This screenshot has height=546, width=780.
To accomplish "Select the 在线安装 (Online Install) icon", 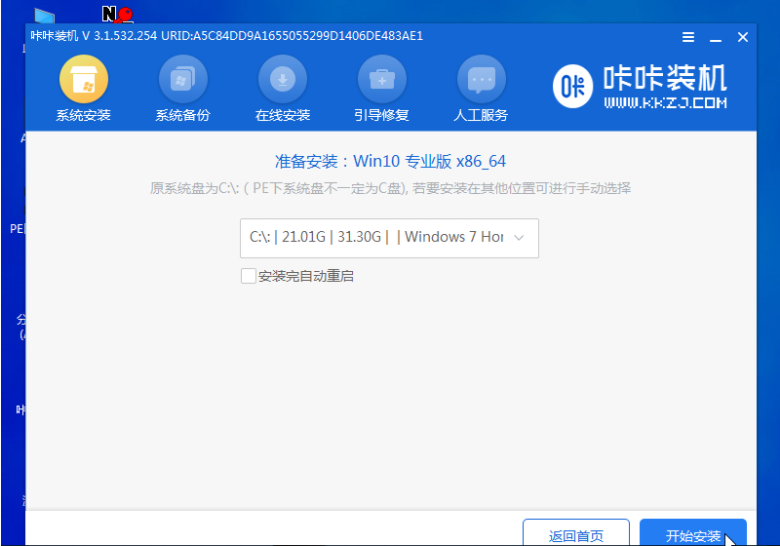I will coord(283,79).
